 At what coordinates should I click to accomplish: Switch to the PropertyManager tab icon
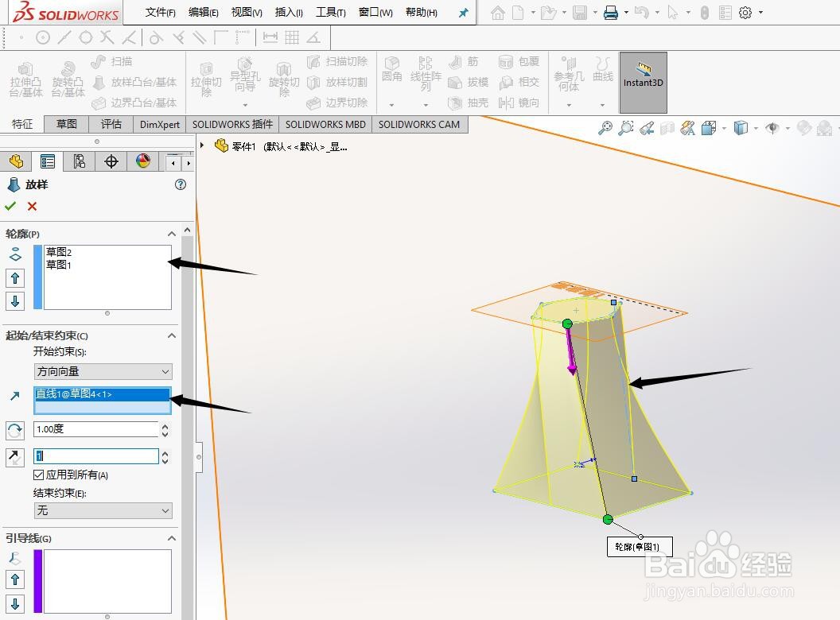48,161
